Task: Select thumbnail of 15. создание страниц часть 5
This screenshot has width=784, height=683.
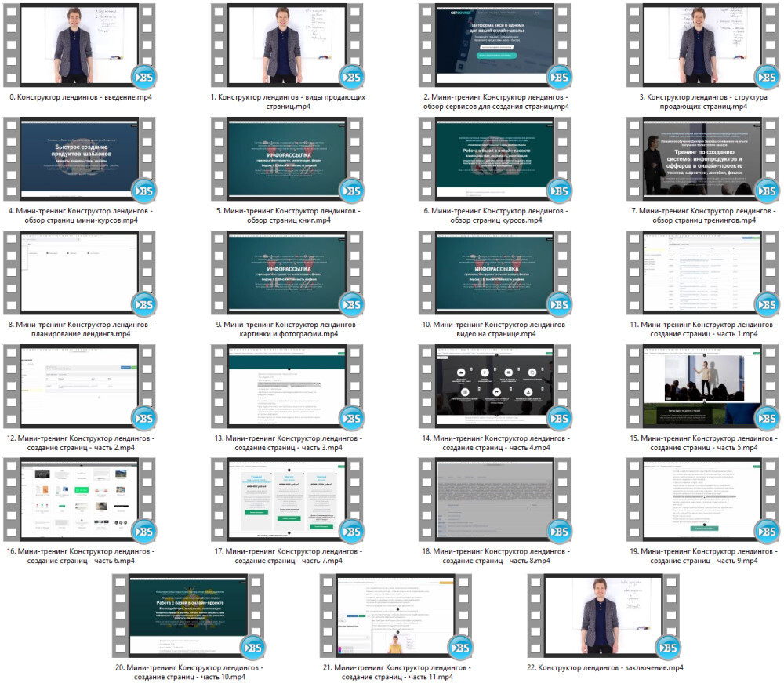Action: [x=702, y=386]
